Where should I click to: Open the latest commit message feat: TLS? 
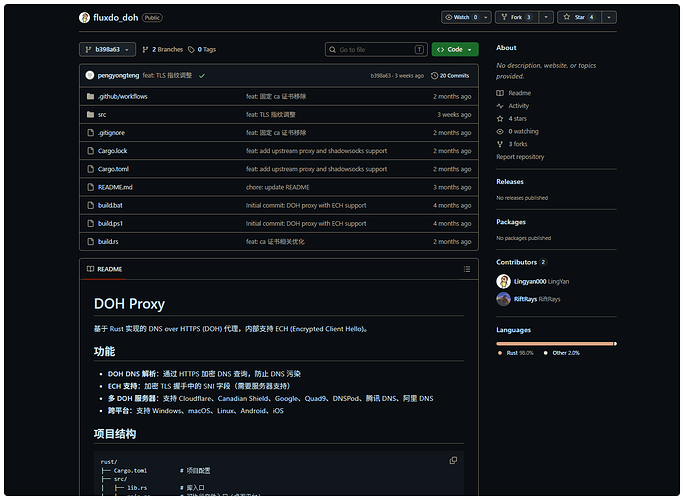coord(167,76)
